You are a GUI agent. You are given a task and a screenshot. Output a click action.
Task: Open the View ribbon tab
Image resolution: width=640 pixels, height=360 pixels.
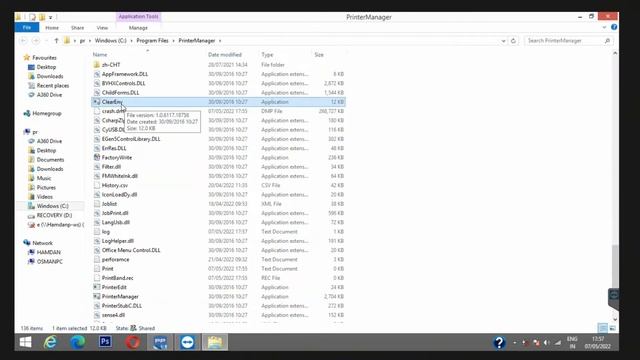(x=102, y=28)
